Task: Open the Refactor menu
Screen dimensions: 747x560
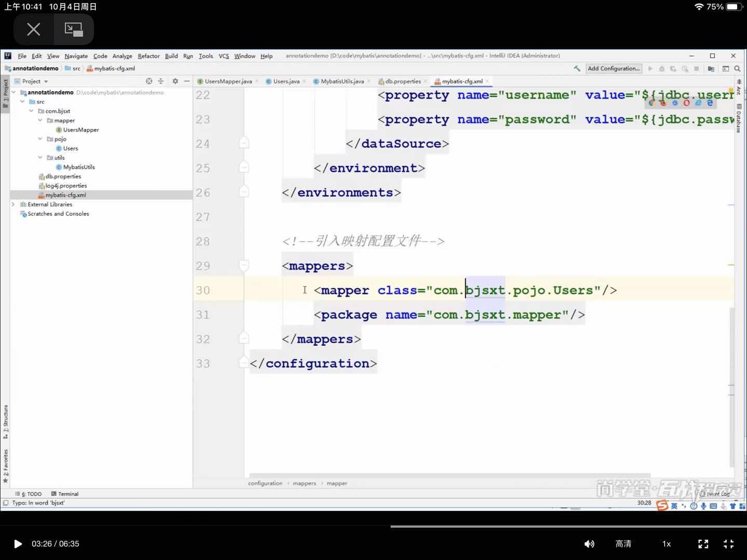Action: (149, 56)
